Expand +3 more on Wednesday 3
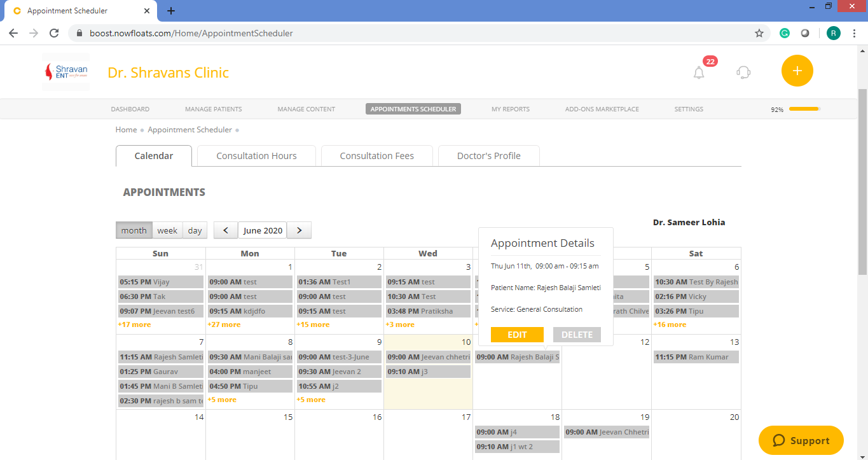868x460 pixels. (400, 324)
